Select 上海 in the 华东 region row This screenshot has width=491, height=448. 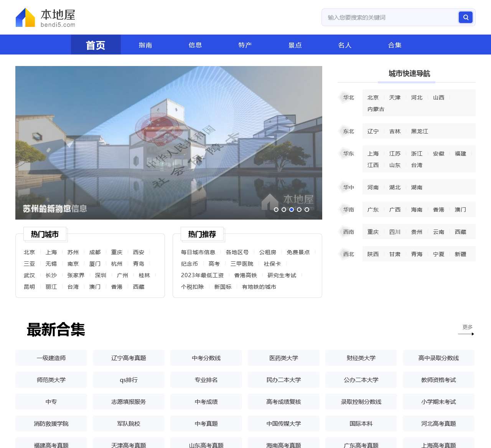[x=373, y=154]
